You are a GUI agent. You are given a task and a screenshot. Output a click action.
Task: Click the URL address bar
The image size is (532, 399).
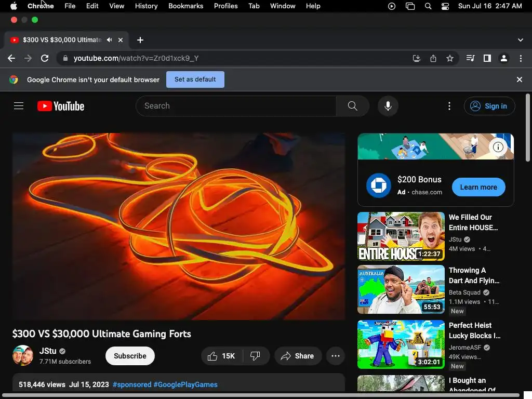(x=234, y=58)
